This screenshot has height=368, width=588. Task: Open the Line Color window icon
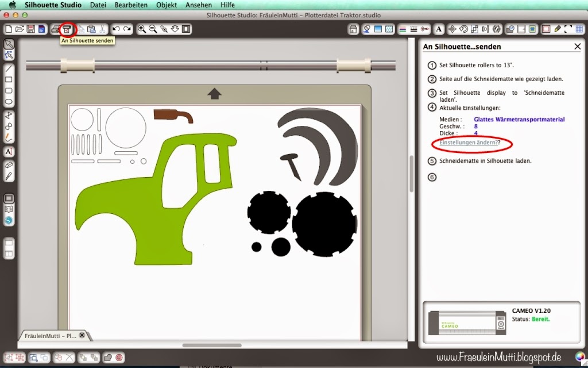403,29
